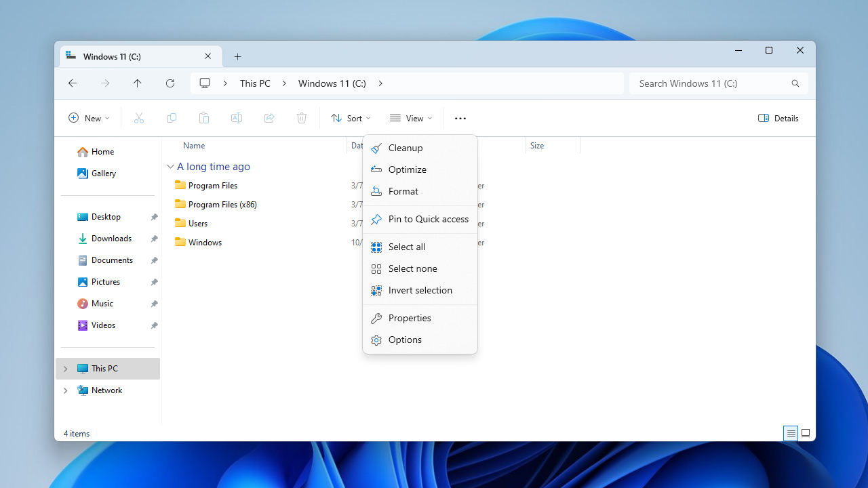
Task: Select the Program Files (x86) folder
Action: click(222, 205)
